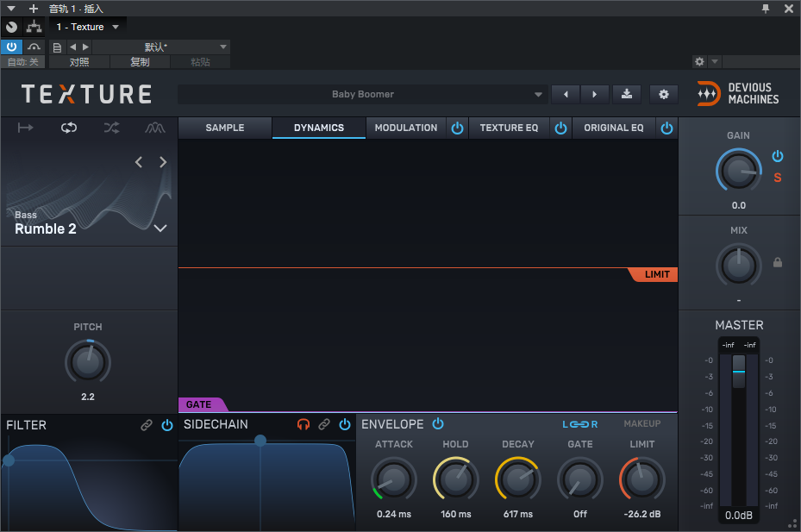Screen dimensions: 801x532
Task: Switch to the ORIGINAL EQ tab
Action: click(x=614, y=128)
